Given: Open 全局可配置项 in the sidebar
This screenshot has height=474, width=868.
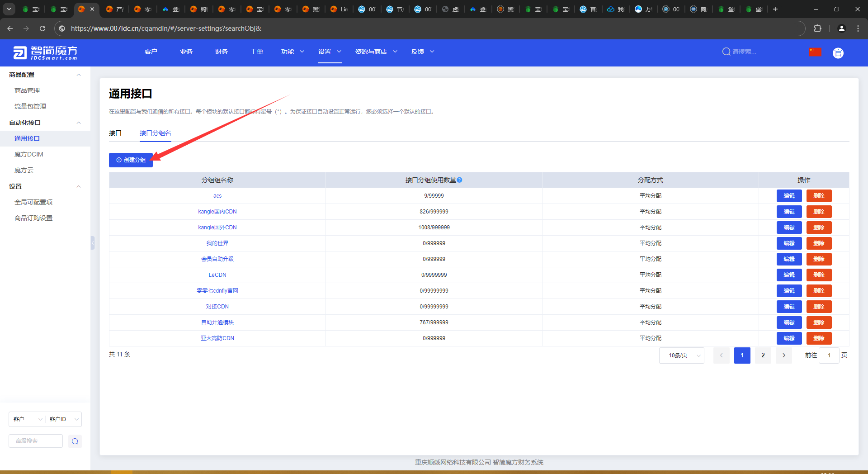Looking at the screenshot, I should click(x=33, y=202).
